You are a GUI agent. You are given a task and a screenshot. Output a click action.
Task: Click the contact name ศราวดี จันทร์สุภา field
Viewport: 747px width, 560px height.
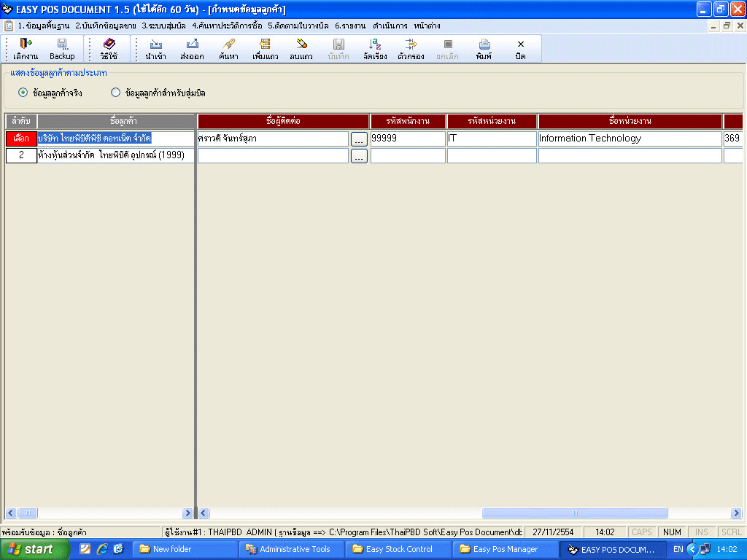pos(273,139)
